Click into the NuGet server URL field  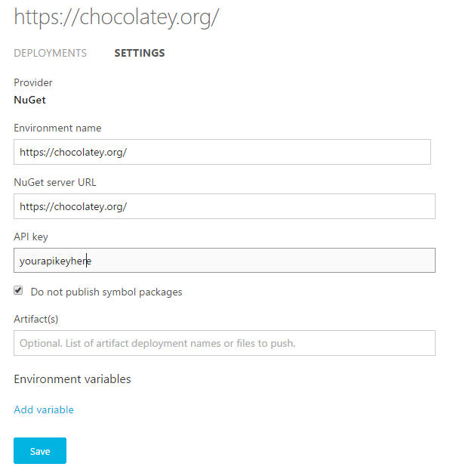pos(224,206)
